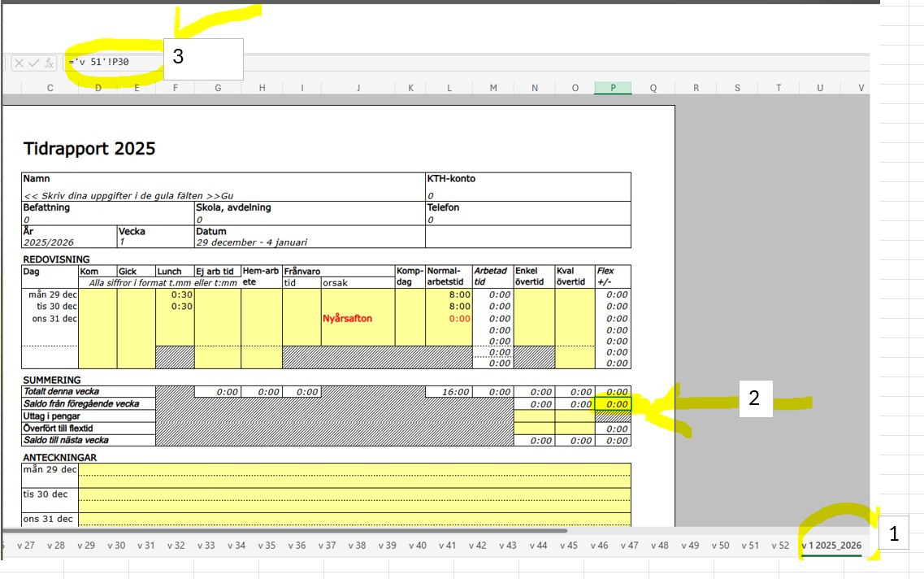Click the Enter checkmark formula bar icon
The width and height of the screenshot is (924, 579).
point(34,63)
